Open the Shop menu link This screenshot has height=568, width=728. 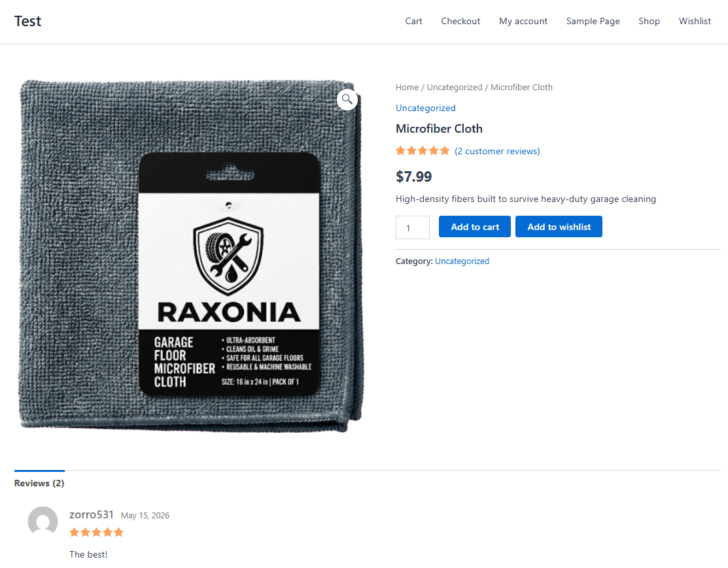649,22
